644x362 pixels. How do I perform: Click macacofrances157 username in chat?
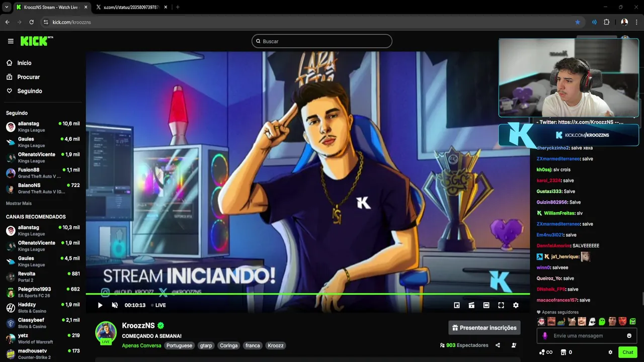[557, 300]
